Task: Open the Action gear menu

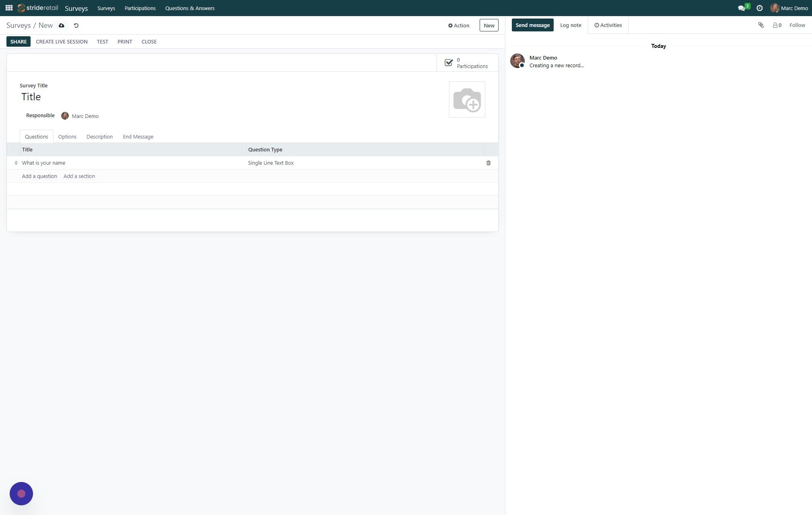Action: point(459,25)
